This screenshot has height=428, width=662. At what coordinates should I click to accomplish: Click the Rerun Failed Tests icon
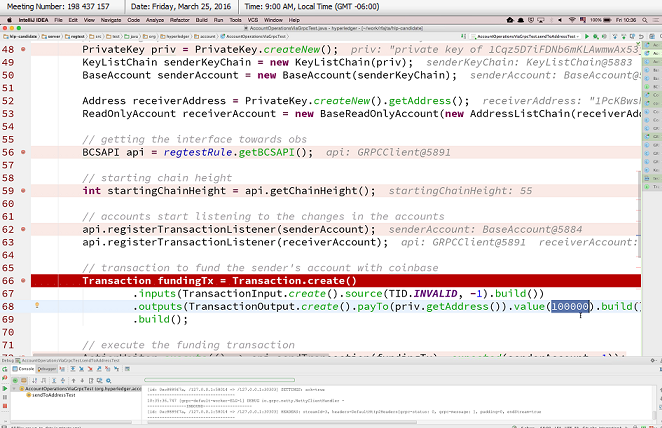point(5,378)
